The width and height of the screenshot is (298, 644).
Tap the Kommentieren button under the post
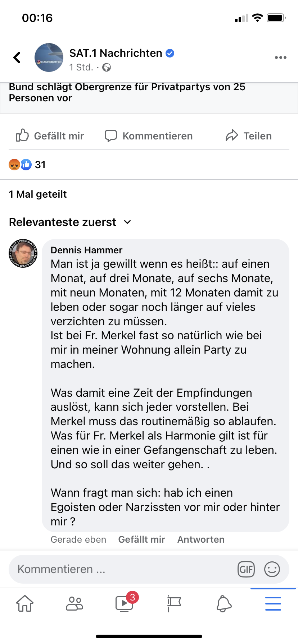tap(149, 136)
